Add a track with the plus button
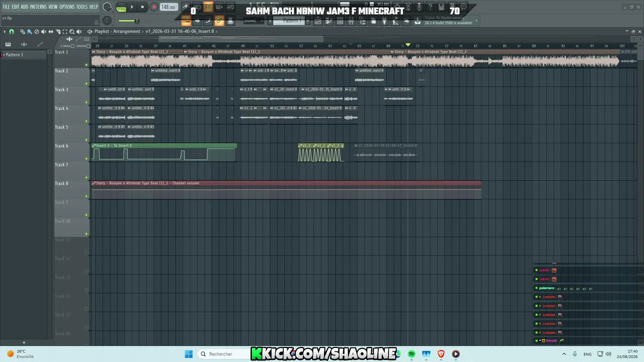 (x=24, y=343)
